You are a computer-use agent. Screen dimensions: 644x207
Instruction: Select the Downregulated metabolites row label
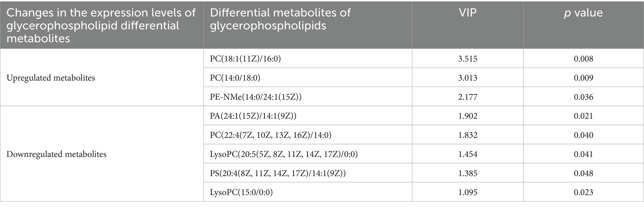pos(56,154)
